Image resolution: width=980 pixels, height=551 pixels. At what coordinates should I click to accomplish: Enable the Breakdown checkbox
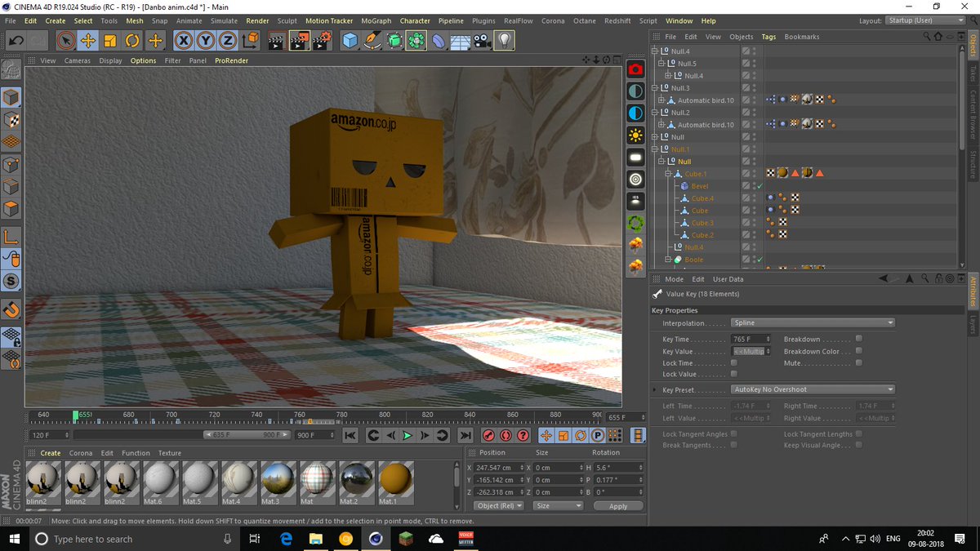pyautogui.click(x=859, y=339)
